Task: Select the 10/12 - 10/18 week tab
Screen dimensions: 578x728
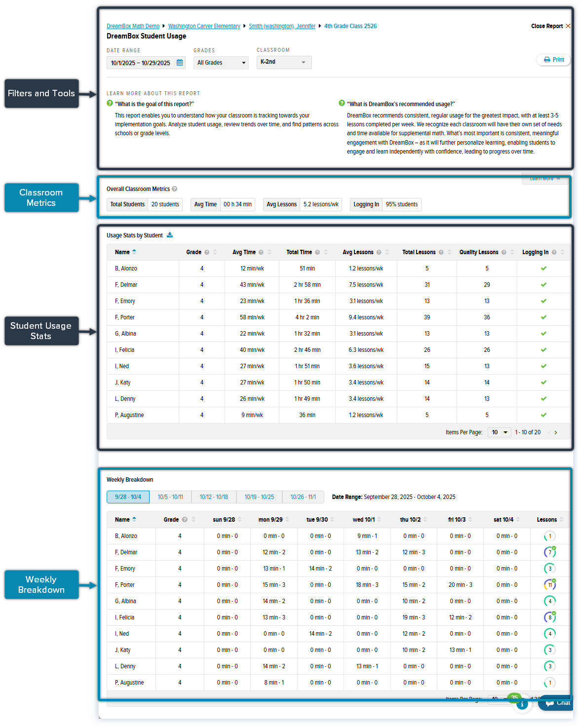Action: (214, 497)
